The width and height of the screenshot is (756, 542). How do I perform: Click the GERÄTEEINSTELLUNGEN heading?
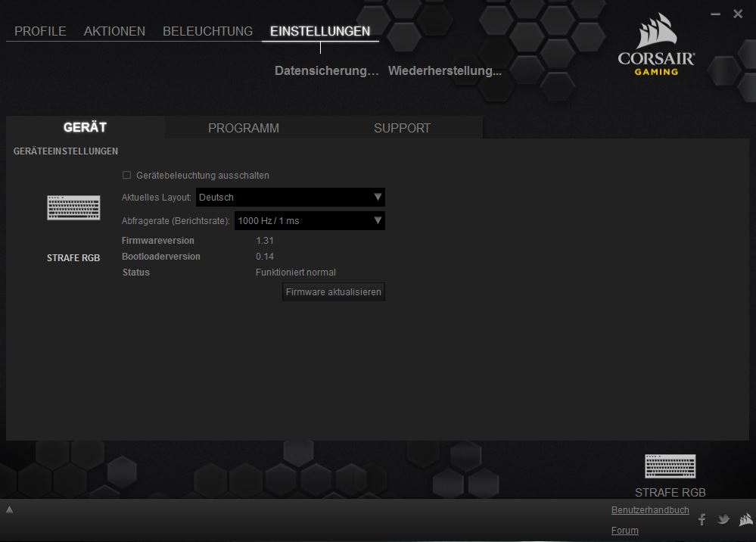point(66,151)
